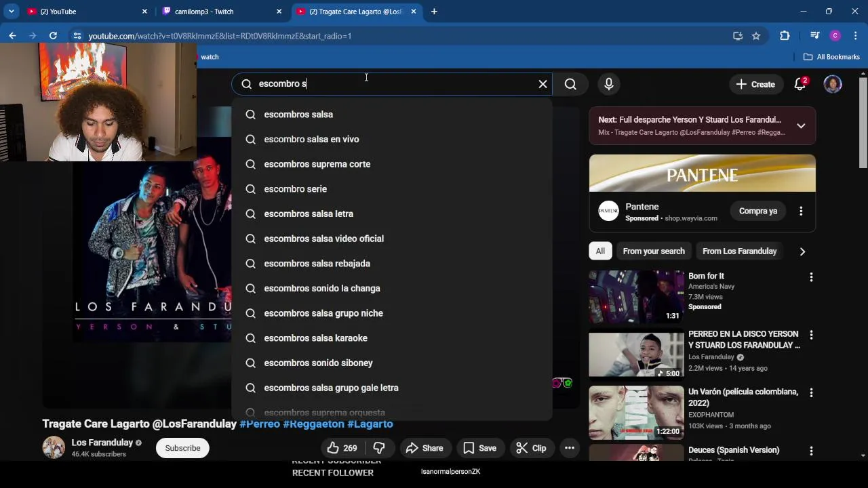Choose suggestion "escombros salsa rebajada"

click(x=392, y=264)
